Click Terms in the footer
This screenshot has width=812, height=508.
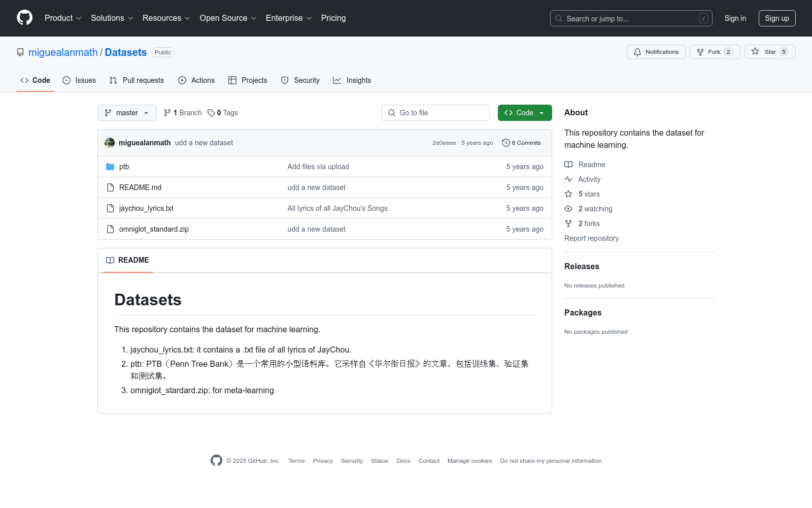pos(296,461)
